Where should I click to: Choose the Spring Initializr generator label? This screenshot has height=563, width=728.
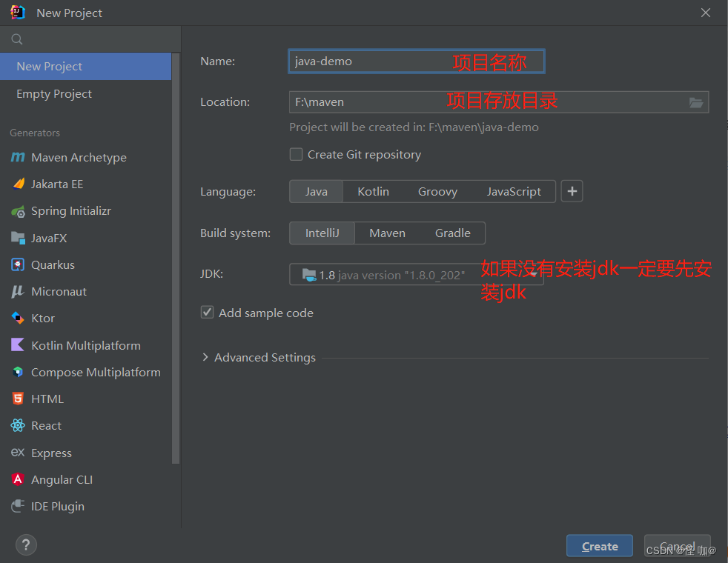click(x=71, y=211)
